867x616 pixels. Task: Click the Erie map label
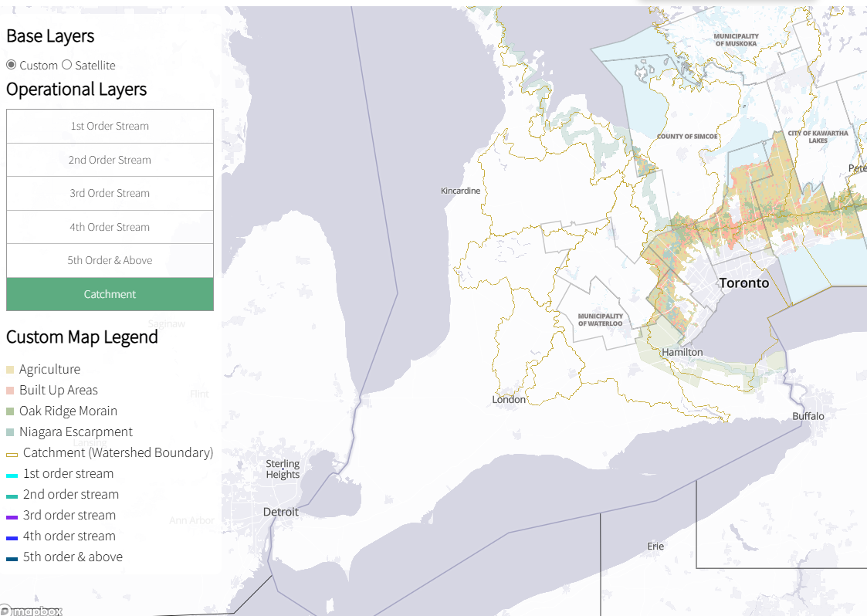click(x=655, y=547)
